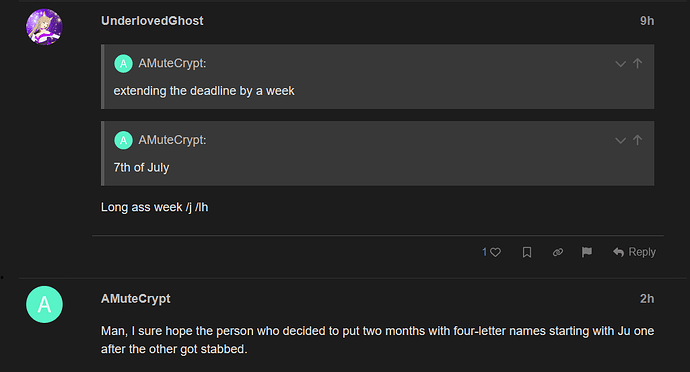This screenshot has width=690, height=372.
Task: Click AMuteCrypt name in first quote header
Action: pyautogui.click(x=172, y=63)
